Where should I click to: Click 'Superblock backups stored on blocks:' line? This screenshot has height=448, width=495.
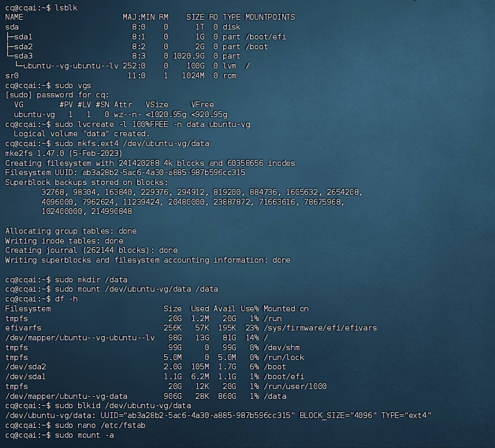click(x=86, y=182)
